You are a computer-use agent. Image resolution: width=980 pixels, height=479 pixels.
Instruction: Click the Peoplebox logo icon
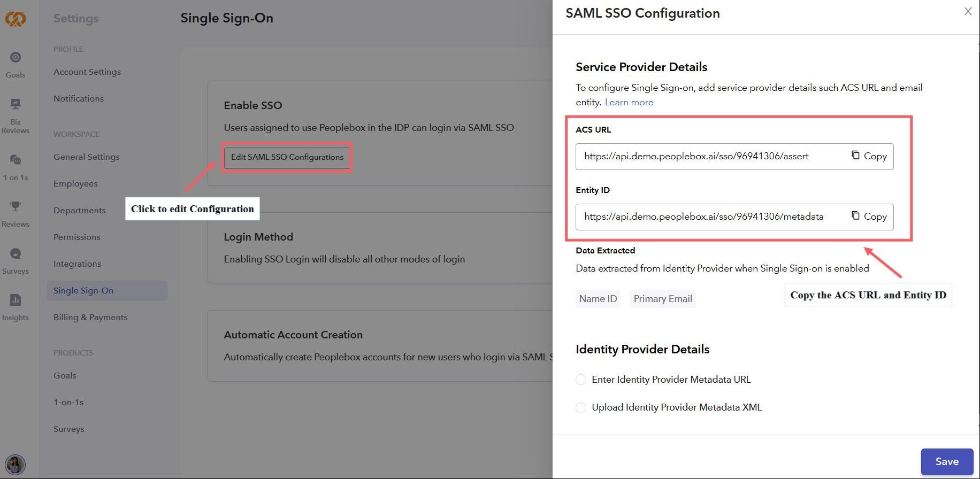coord(16,19)
